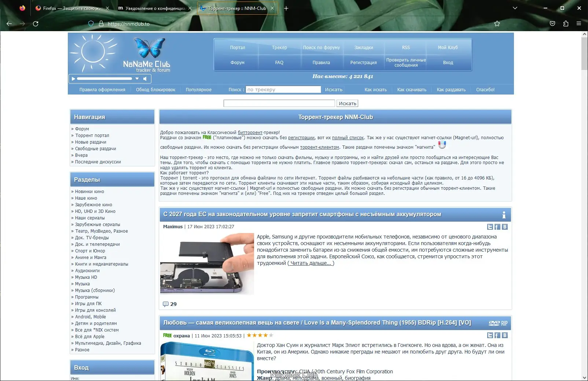
Task: Click the magnet icon in the welcome text
Action: pyautogui.click(x=442, y=145)
